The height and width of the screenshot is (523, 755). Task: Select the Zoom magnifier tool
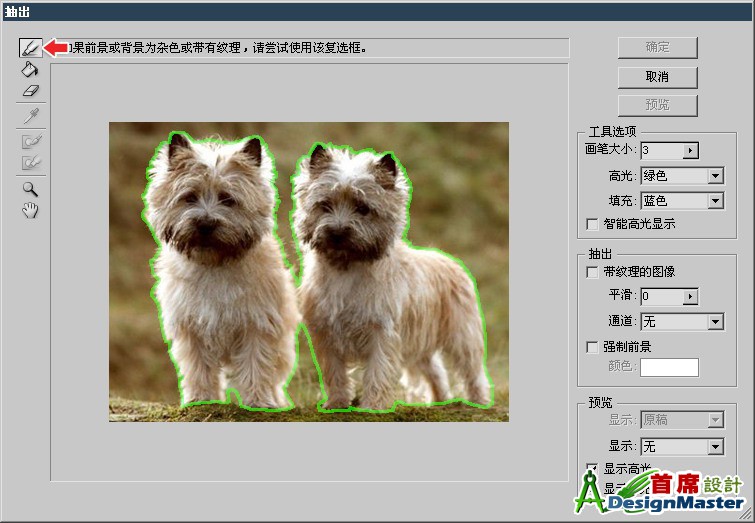[30, 189]
